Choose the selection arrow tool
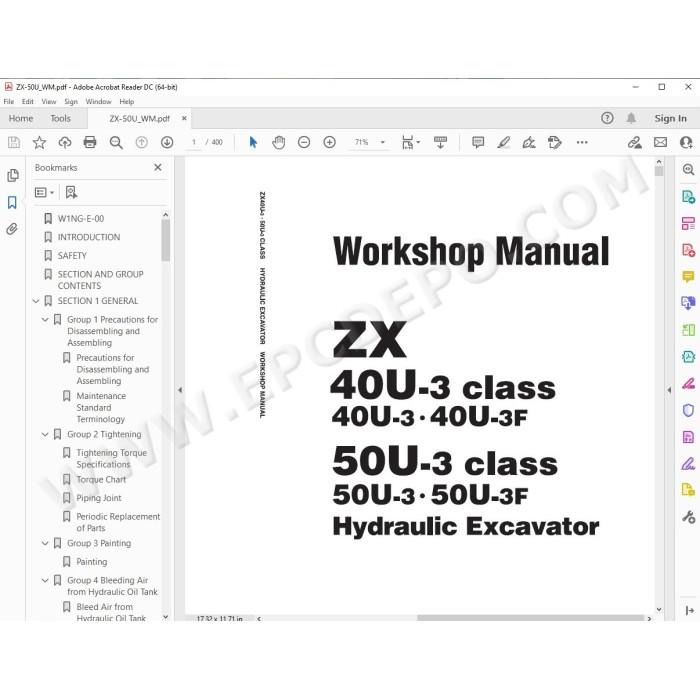 click(253, 142)
